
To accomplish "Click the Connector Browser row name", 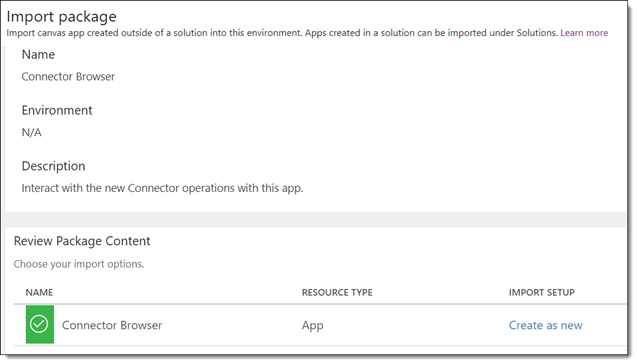I will [112, 325].
